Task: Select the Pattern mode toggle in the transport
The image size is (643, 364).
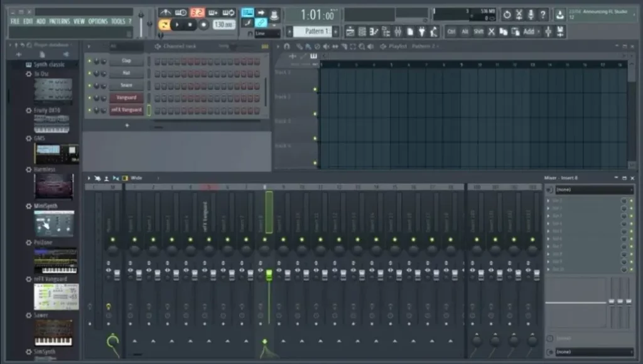Action: pyautogui.click(x=165, y=24)
